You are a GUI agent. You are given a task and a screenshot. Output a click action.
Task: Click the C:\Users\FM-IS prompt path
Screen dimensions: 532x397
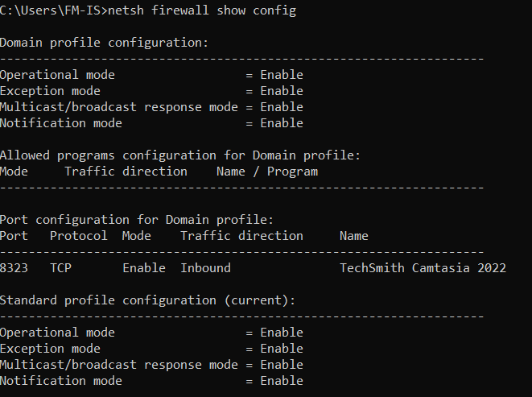(53, 10)
